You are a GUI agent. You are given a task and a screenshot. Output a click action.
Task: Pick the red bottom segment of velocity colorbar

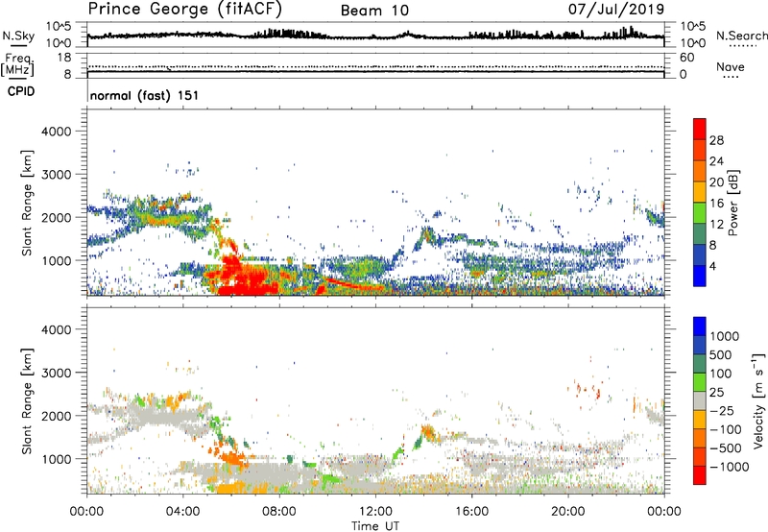pyautogui.click(x=700, y=475)
